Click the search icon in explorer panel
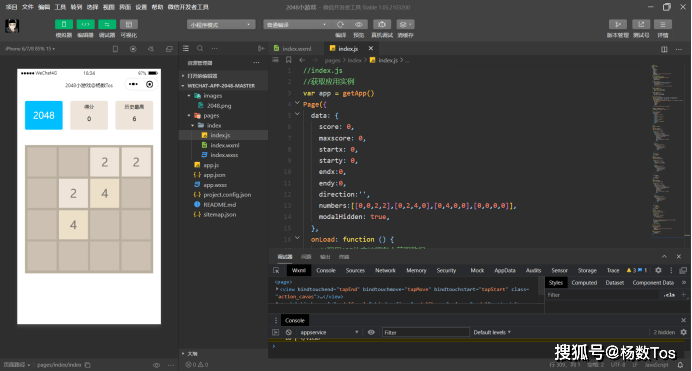The image size is (692, 371). pyautogui.click(x=200, y=49)
